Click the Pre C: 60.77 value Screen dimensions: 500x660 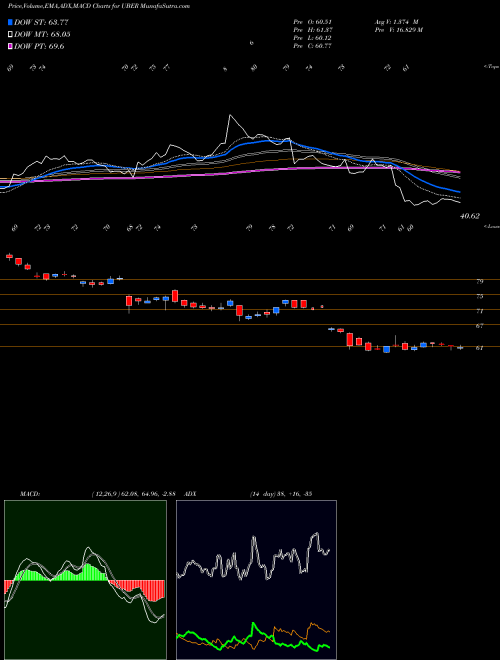pyautogui.click(x=313, y=46)
